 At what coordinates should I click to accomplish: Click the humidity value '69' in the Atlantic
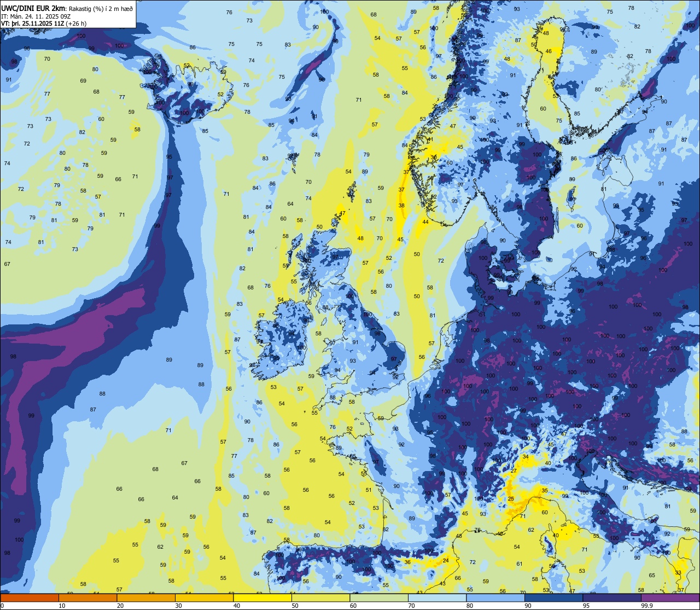[83, 81]
